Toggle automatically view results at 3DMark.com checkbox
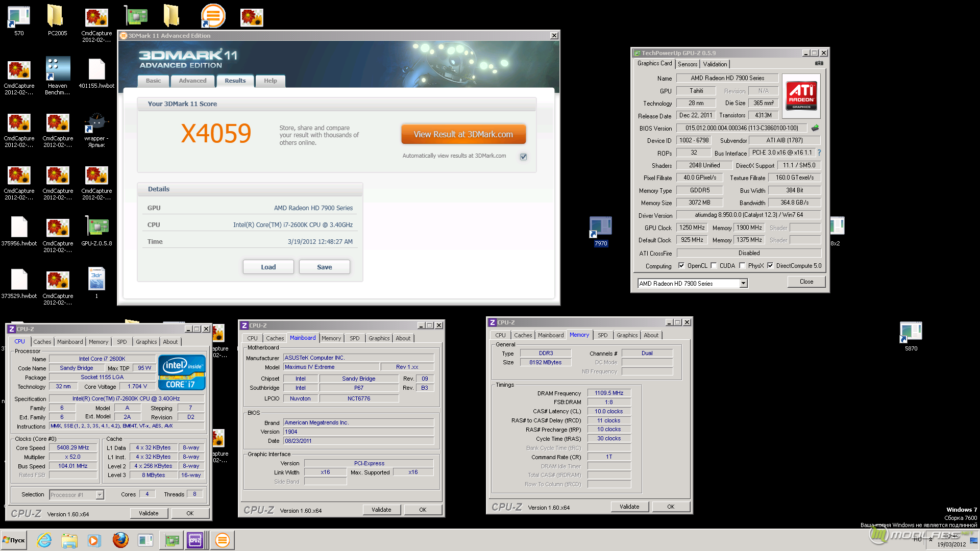This screenshot has width=980, height=551. tap(523, 157)
